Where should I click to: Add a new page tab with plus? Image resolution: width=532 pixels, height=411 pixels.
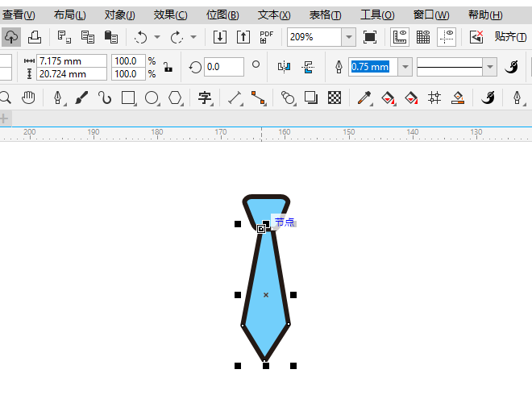[x=4, y=118]
